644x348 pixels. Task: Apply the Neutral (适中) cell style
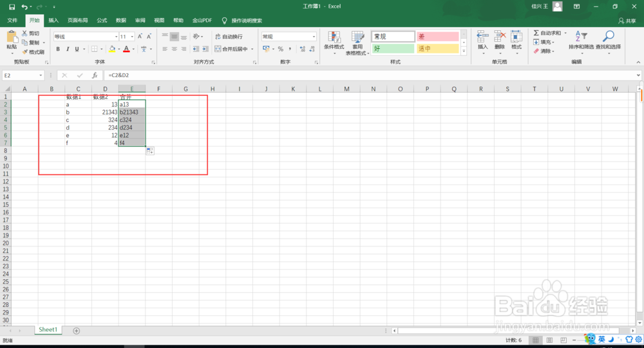437,48
